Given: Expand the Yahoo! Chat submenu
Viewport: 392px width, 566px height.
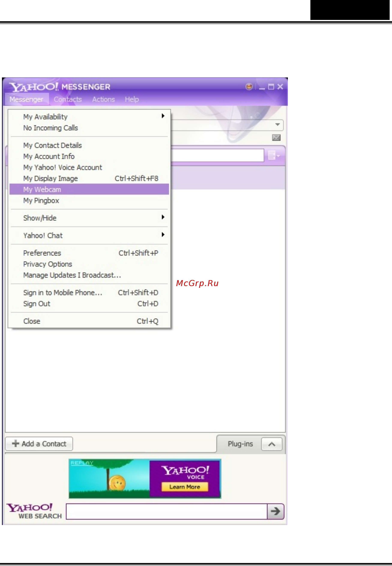Looking at the screenshot, I should pos(89,235).
